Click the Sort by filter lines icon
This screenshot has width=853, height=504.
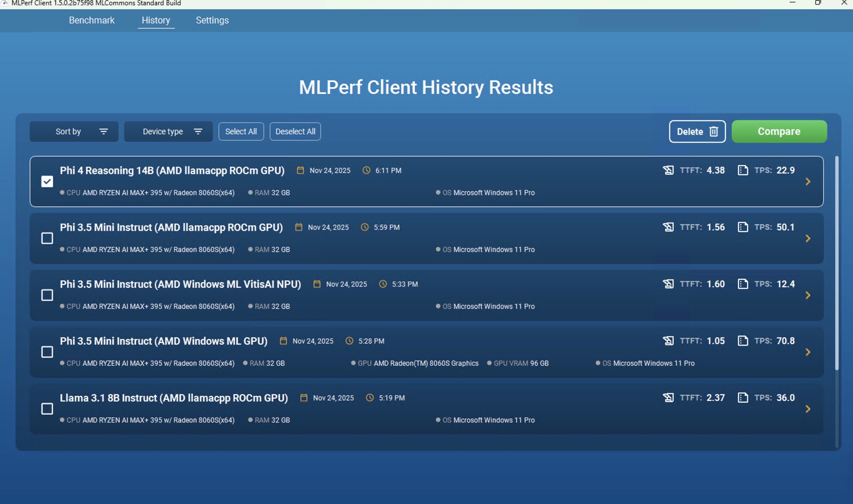(104, 132)
